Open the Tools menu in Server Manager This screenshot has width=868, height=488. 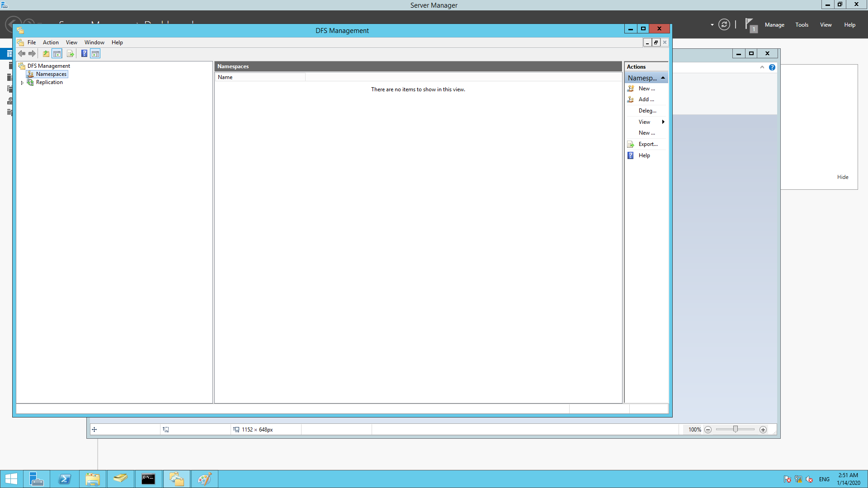coord(802,25)
